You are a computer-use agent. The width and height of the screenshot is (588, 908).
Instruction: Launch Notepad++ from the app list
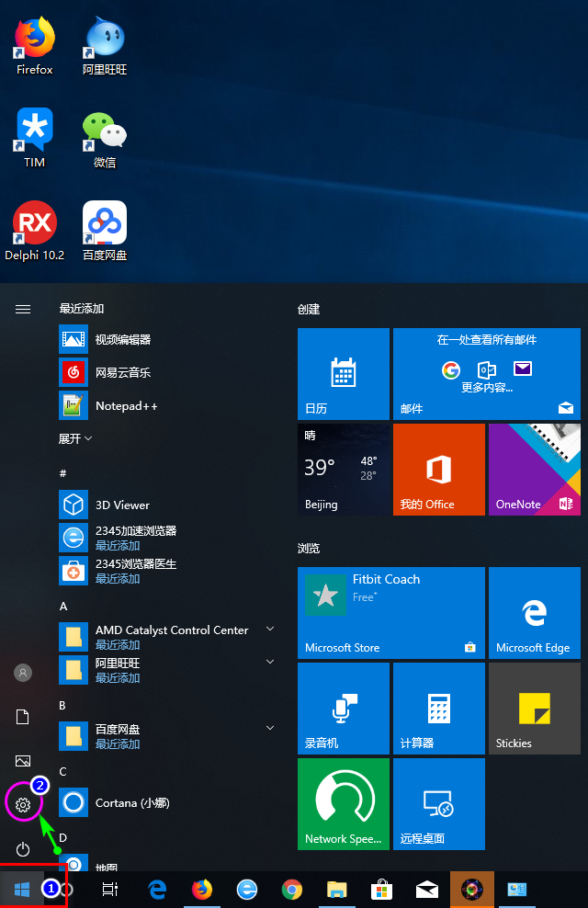click(x=168, y=405)
